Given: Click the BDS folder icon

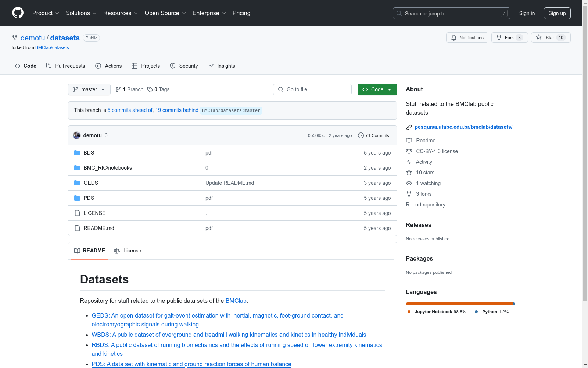Looking at the screenshot, I should point(77,153).
